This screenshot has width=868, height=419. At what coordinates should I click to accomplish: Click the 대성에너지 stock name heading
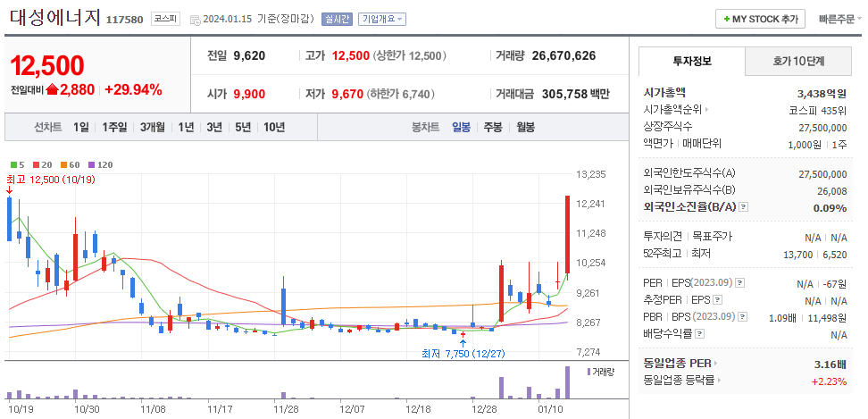[55, 17]
